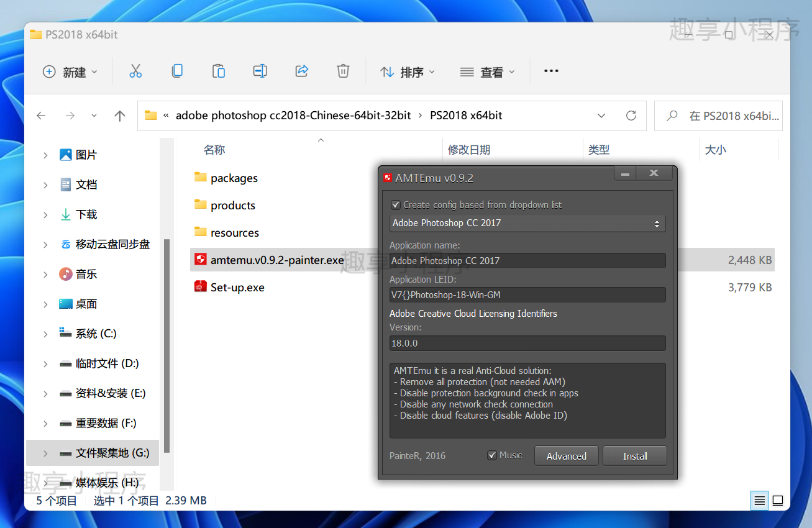Select 图片 Pictures in the sidebar

point(79,155)
